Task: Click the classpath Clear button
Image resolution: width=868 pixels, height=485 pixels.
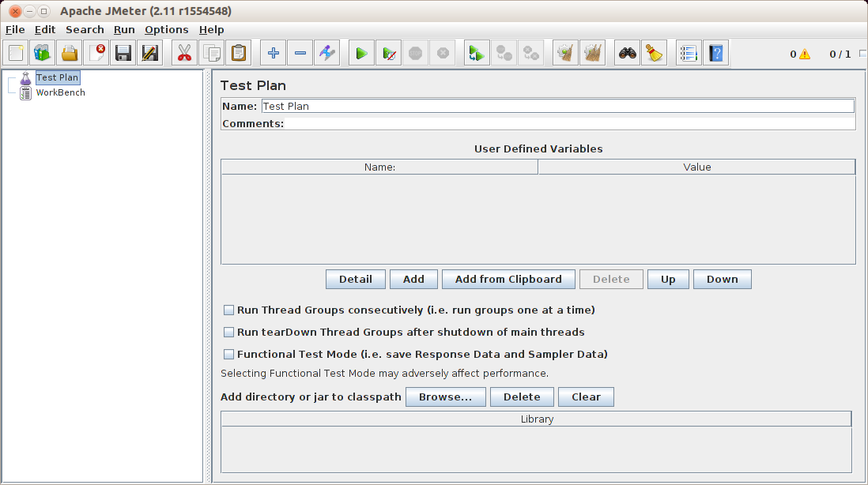Action: [587, 397]
